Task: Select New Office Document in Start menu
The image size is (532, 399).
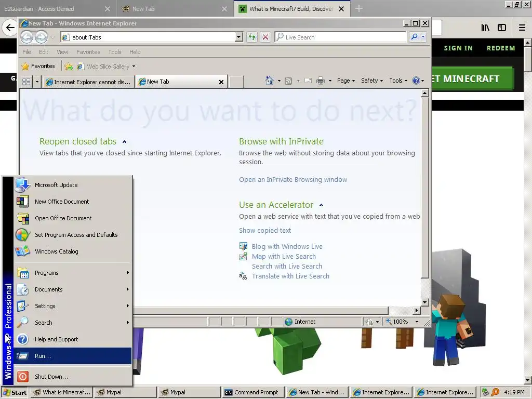Action: [x=73, y=202]
